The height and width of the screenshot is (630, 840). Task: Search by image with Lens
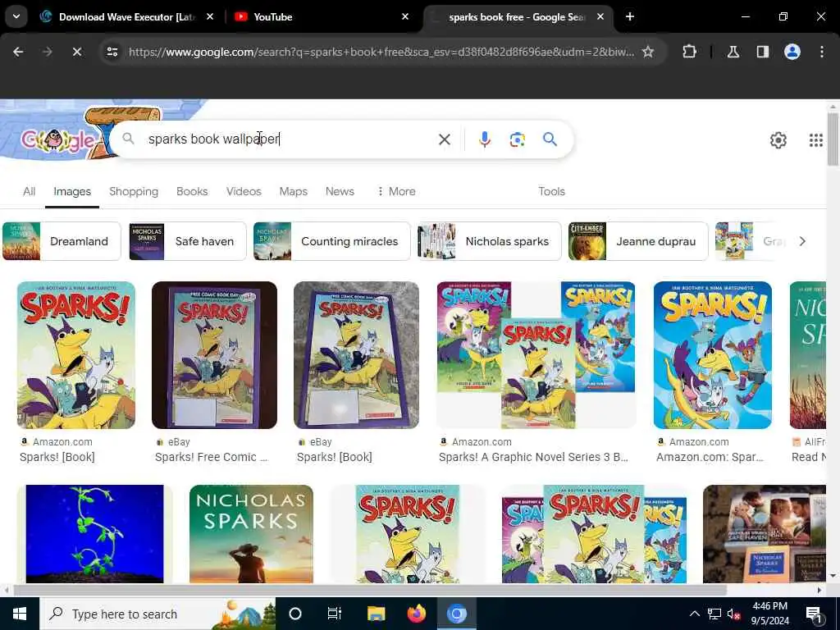click(517, 139)
